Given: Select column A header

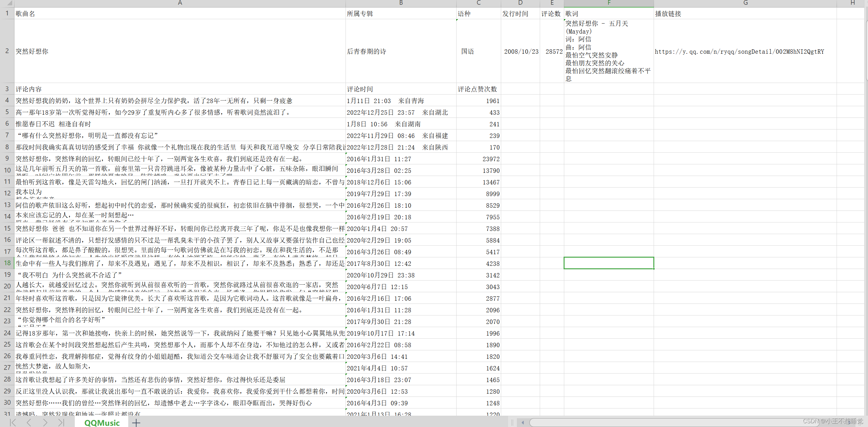Looking at the screenshot, I should (179, 3).
